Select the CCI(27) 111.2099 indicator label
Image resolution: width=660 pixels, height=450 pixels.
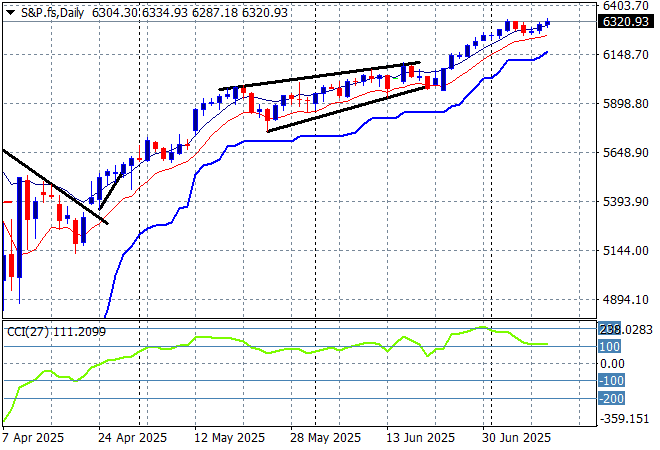pos(56,332)
